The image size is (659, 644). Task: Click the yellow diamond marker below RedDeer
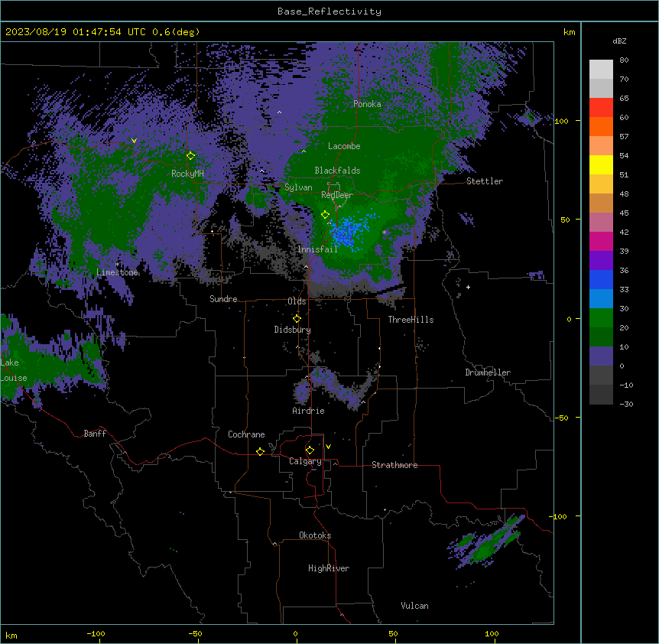tap(326, 215)
